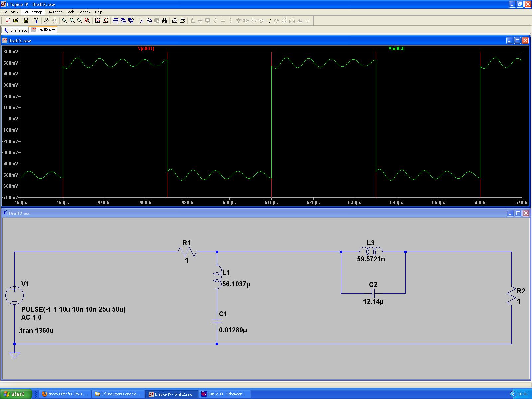Screen dimensions: 532x399
Task: Select the Draw Wire pencil tool
Action: [x=193, y=21]
